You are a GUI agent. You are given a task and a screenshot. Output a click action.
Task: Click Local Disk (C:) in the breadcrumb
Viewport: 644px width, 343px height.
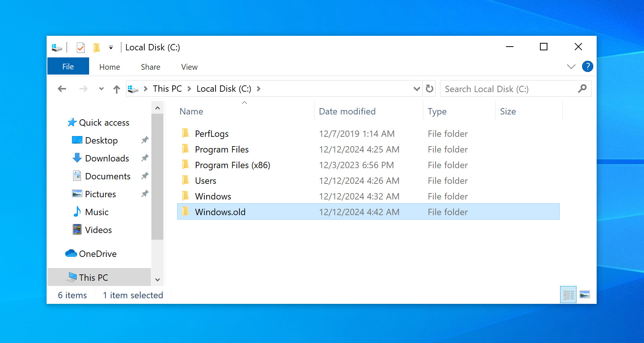[224, 89]
